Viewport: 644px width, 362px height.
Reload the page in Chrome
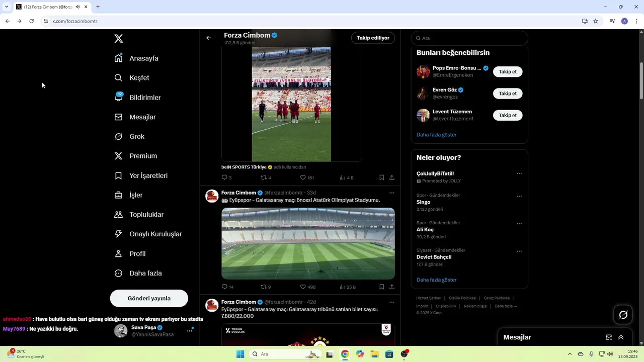pos(31,21)
